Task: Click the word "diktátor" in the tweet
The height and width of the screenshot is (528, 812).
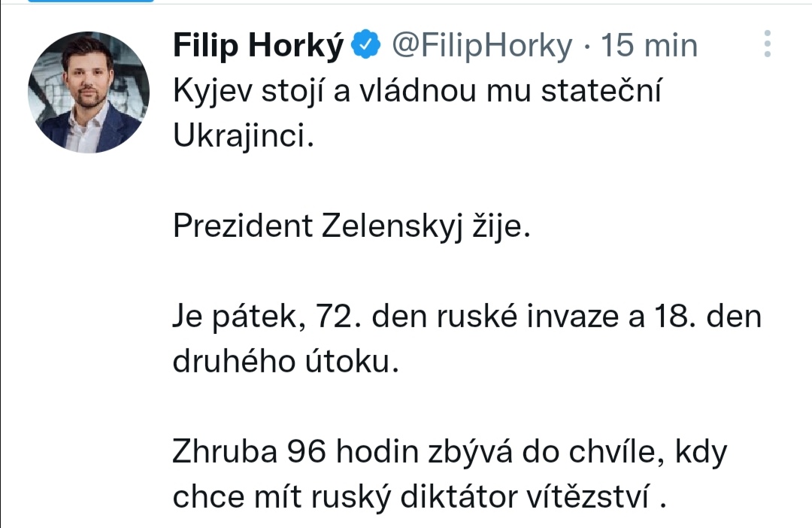Action: coord(474,496)
